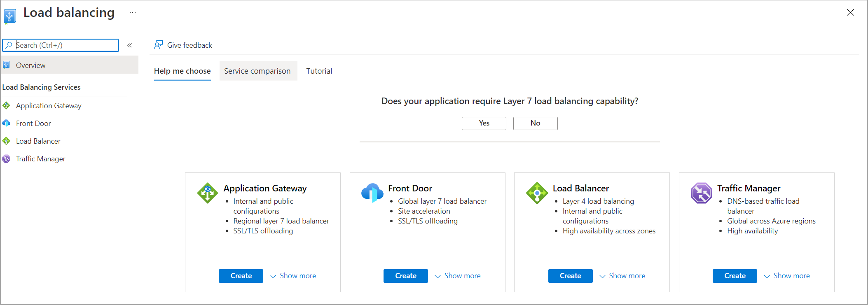Click the Front Door card cloud icon
Screen dimensions: 868x305
(x=372, y=193)
